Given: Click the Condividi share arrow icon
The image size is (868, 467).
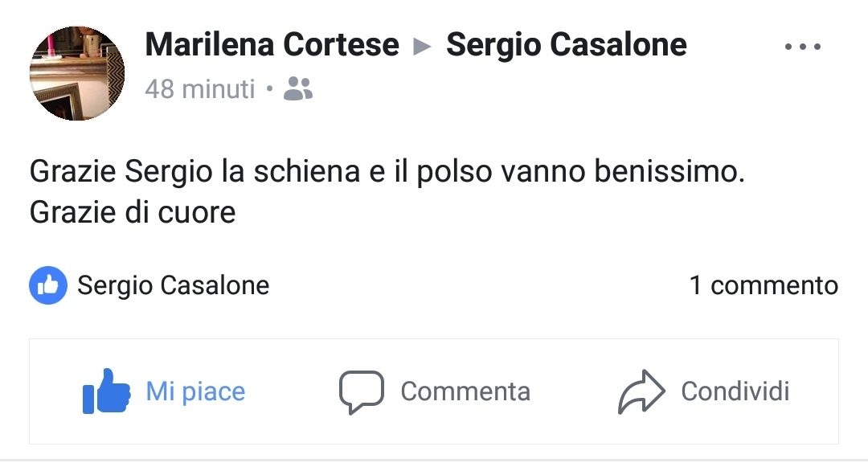Looking at the screenshot, I should point(641,391).
